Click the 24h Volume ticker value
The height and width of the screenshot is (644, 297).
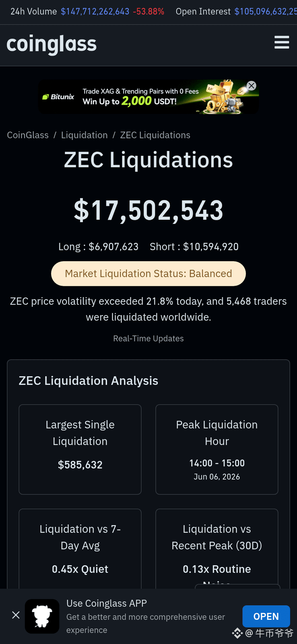point(95,11)
